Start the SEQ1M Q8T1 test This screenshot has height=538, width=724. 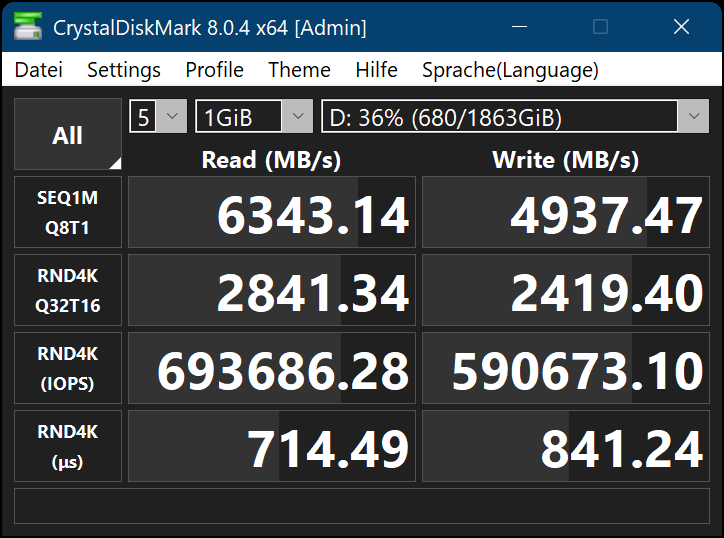tap(68, 212)
